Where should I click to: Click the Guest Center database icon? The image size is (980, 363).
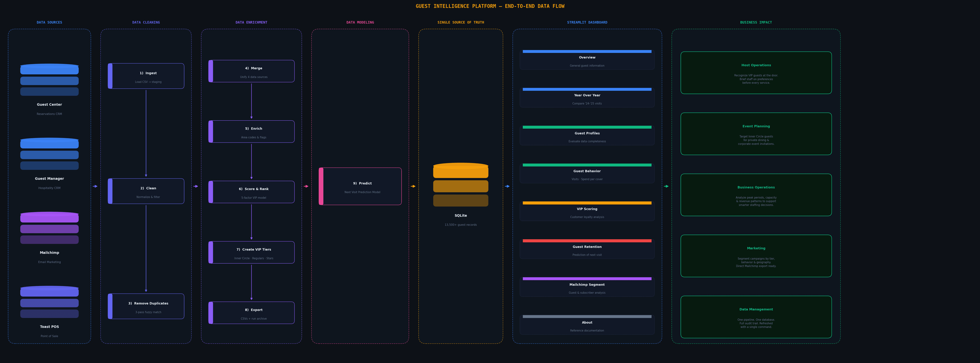50,80
